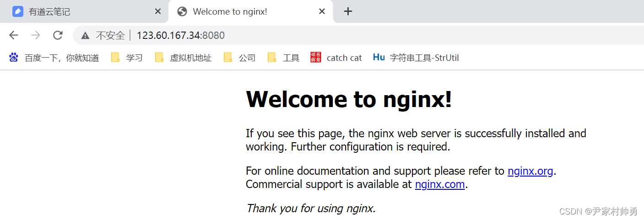Open the 字符串工具-StrUtil bookmark

[x=416, y=58]
